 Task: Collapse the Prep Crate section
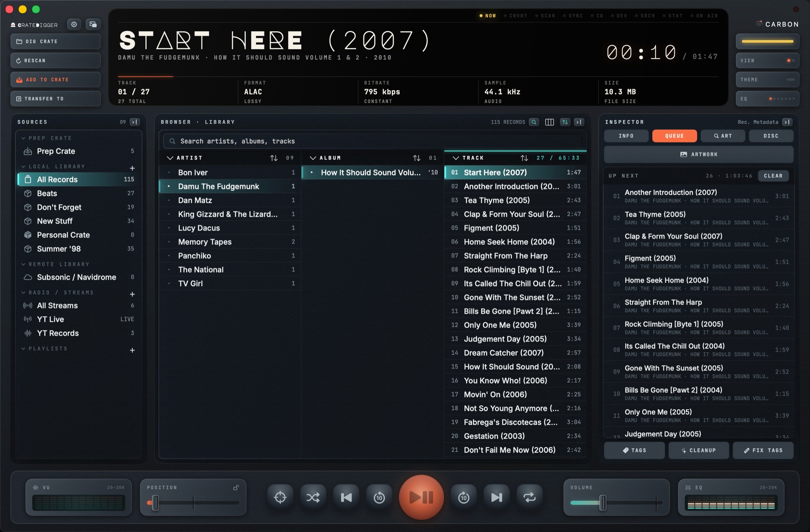pyautogui.click(x=23, y=138)
